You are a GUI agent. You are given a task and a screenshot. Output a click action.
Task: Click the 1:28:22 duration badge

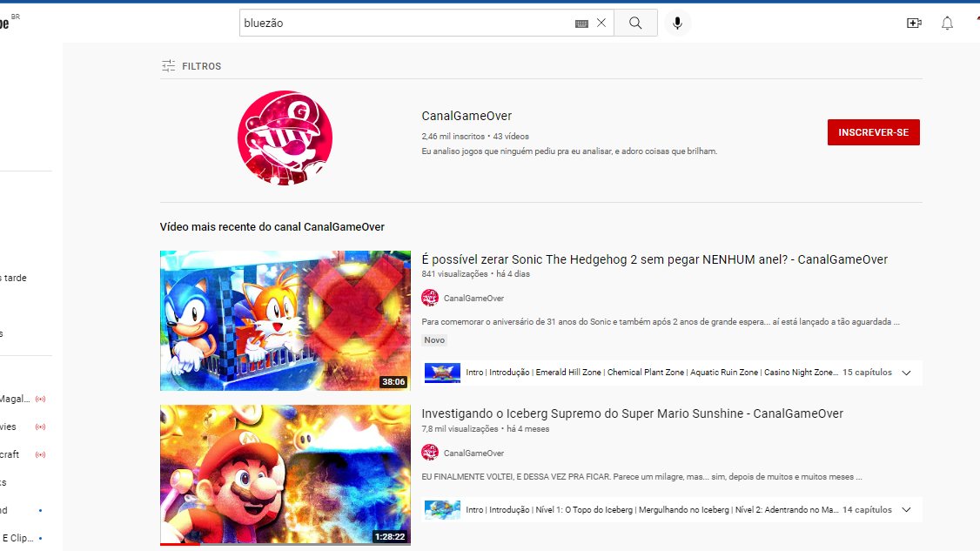pos(389,536)
